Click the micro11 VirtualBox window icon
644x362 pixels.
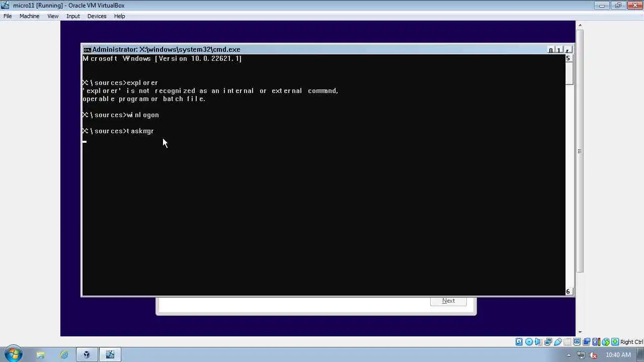5,5
